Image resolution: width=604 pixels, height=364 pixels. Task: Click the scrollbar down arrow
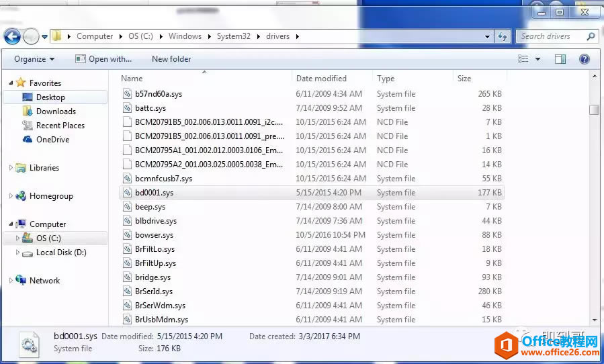[x=595, y=320]
